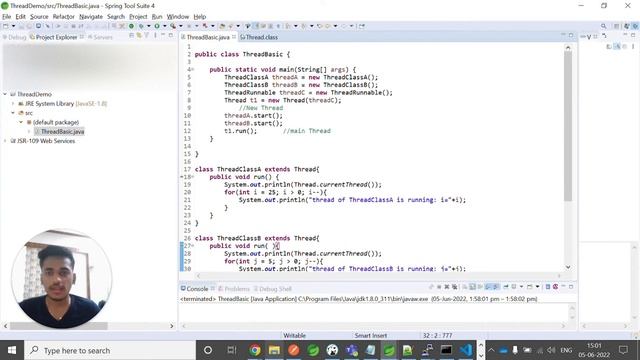Viewport: 640px width, 360px height.
Task: Click 'class ThreadClassA extends Thread' line
Action: [x=257, y=169]
